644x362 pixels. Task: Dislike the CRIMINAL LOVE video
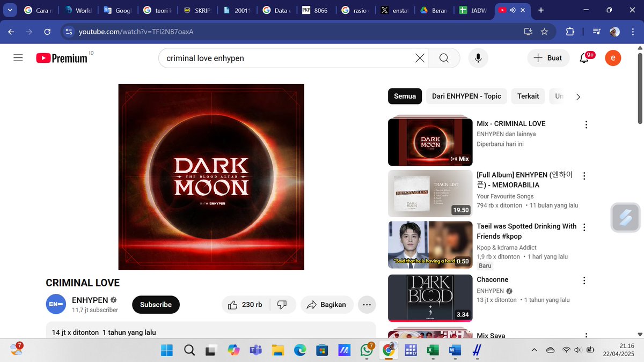point(282,305)
